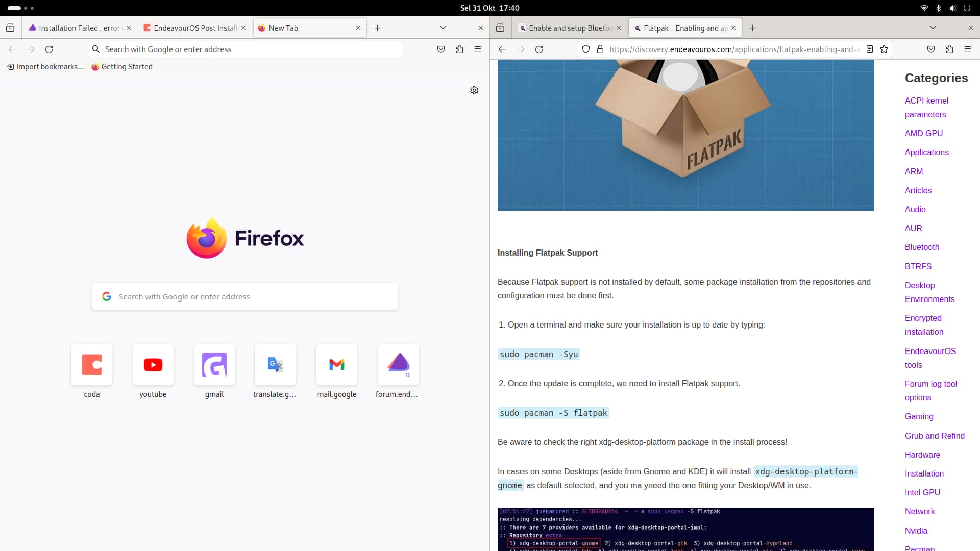The width and height of the screenshot is (980, 551).
Task: Go back in right Firefox window
Action: [x=502, y=49]
